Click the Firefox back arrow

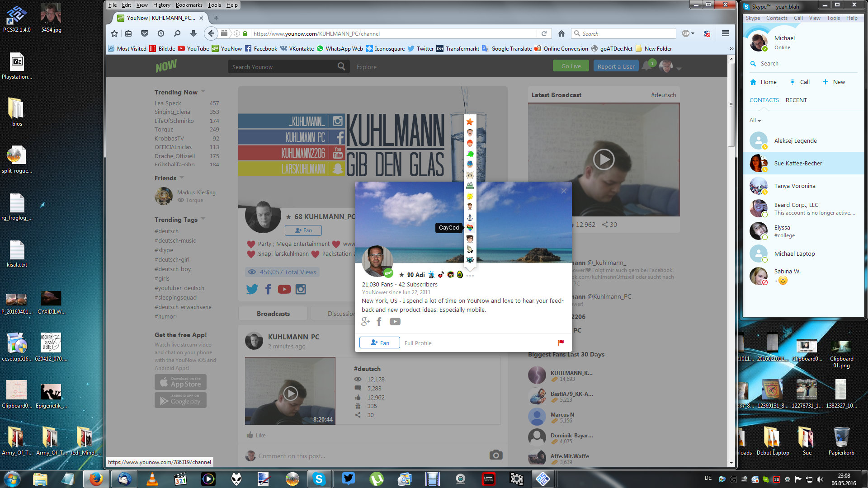(211, 33)
